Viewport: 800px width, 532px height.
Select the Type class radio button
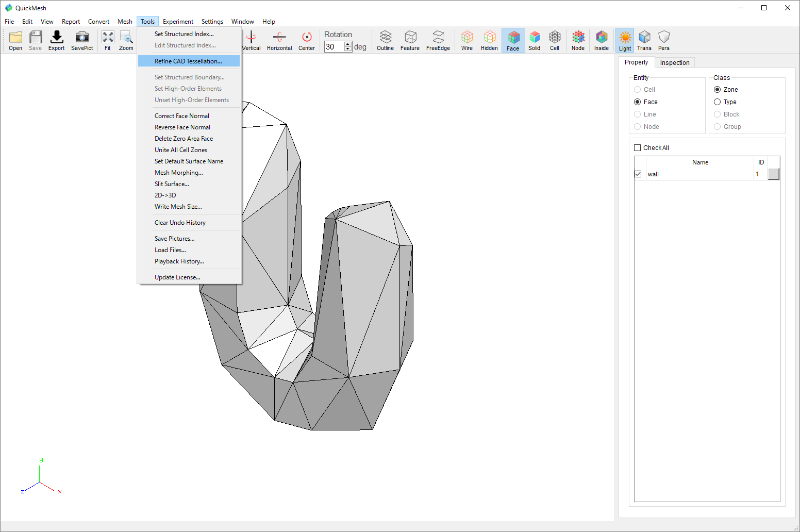pos(717,102)
